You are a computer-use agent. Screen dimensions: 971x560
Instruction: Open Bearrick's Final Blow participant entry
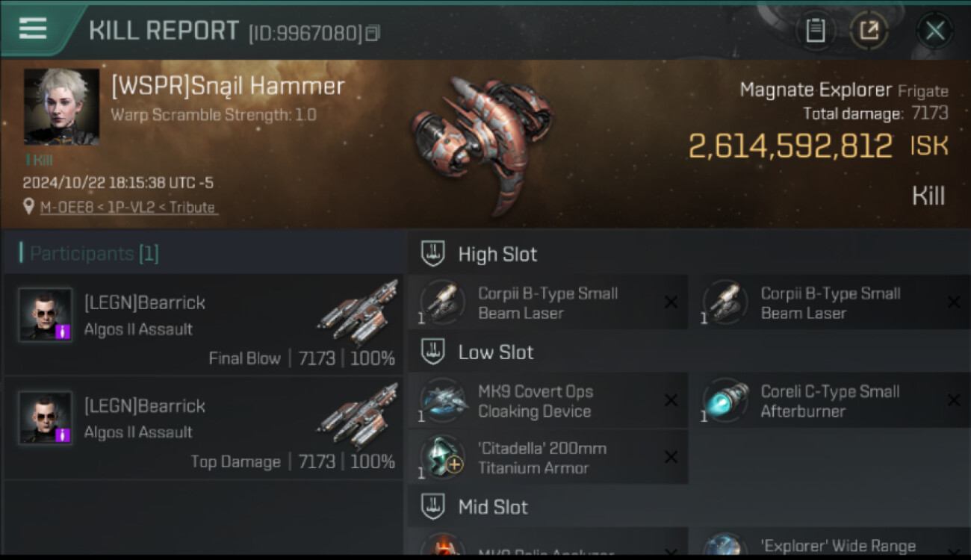click(x=204, y=324)
